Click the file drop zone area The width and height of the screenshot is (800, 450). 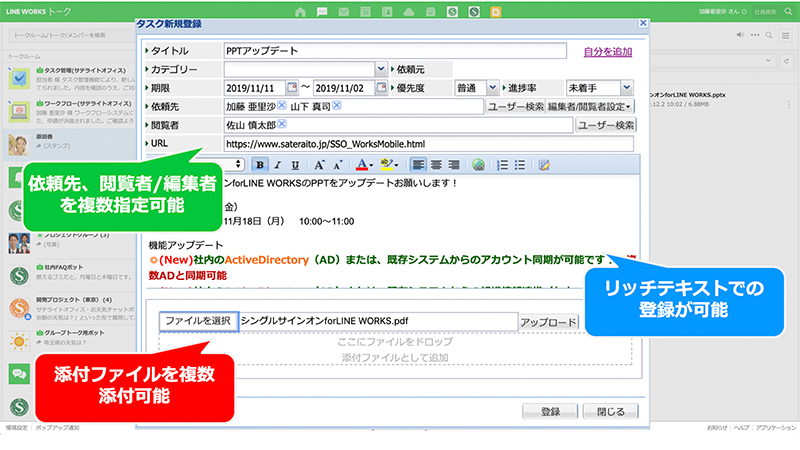pos(395,349)
